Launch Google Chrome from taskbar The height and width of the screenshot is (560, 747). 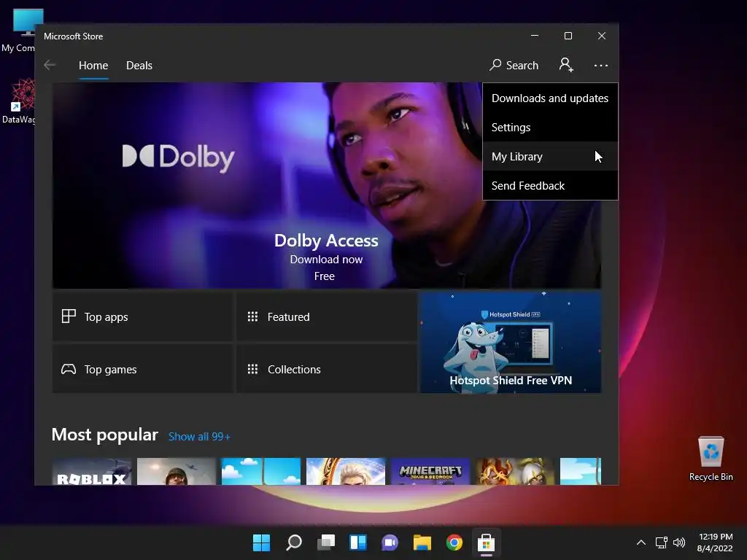pyautogui.click(x=454, y=542)
